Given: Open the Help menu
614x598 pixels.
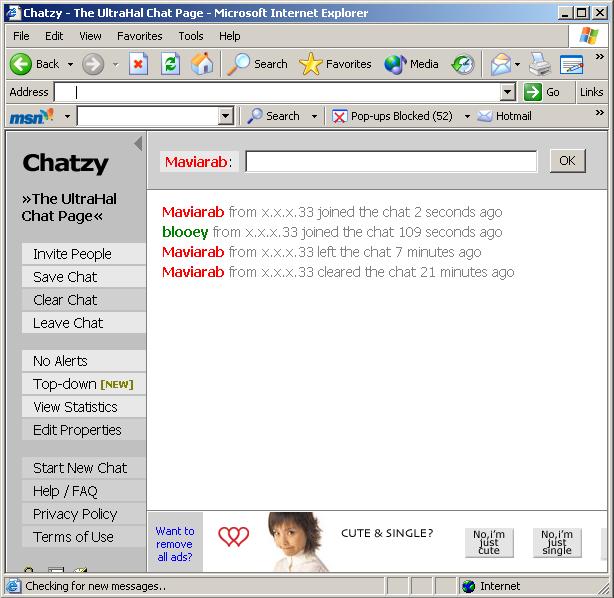Looking at the screenshot, I should pos(229,36).
